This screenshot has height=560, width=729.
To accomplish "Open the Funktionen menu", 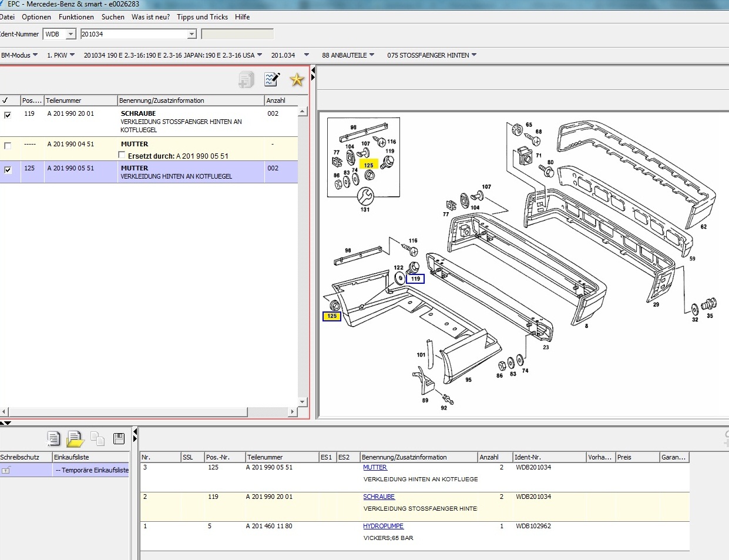I will (x=76, y=17).
